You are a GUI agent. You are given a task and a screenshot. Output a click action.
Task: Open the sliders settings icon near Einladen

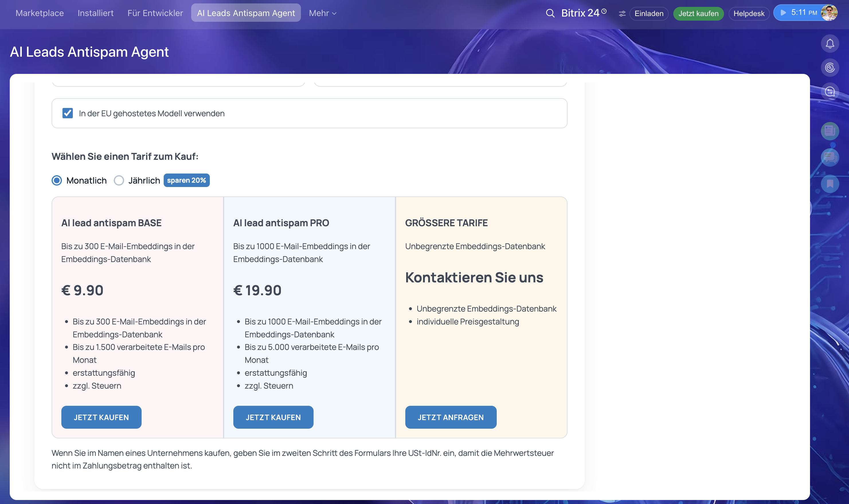(x=622, y=13)
